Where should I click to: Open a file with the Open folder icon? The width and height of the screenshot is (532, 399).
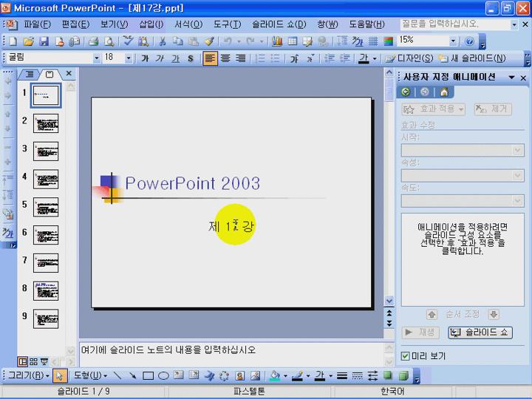pyautogui.click(x=29, y=41)
